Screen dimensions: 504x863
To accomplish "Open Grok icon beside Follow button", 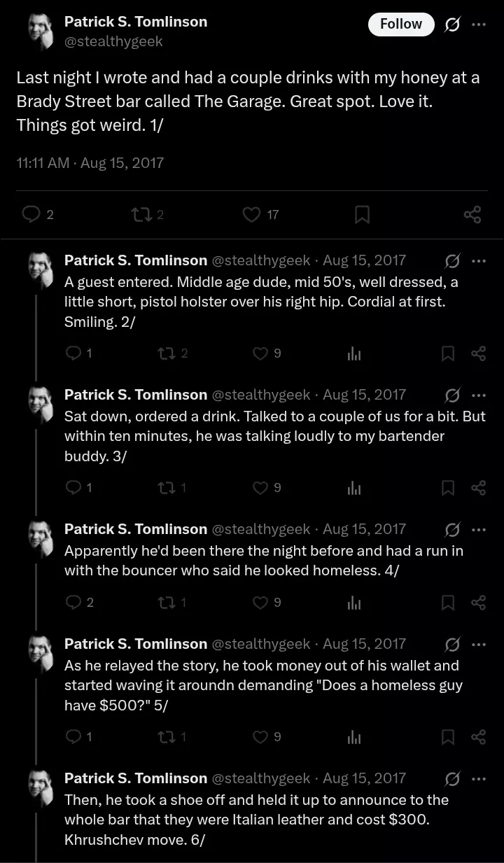I will tap(452, 24).
